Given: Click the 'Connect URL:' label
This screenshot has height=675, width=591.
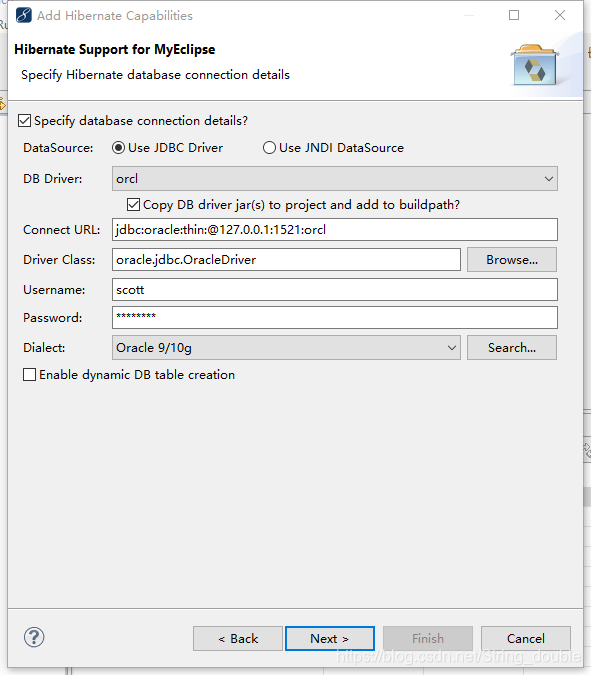Looking at the screenshot, I should coord(62,229).
